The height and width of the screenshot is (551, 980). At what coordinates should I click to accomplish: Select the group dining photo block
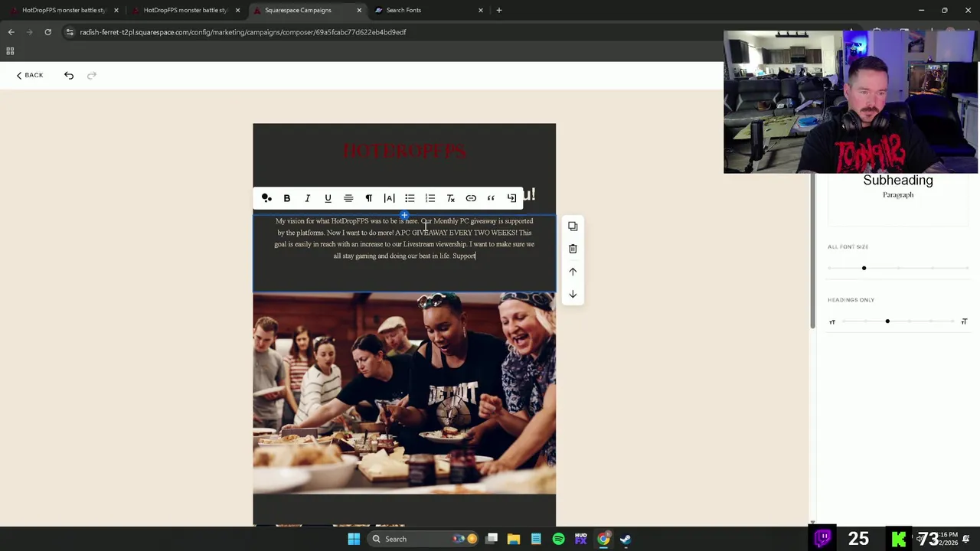pos(404,393)
